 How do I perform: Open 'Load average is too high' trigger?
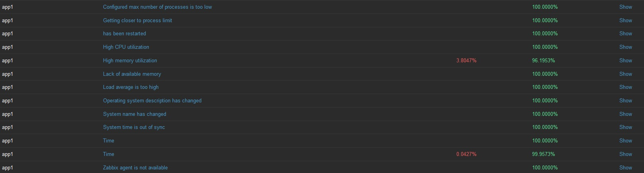[x=131, y=87]
